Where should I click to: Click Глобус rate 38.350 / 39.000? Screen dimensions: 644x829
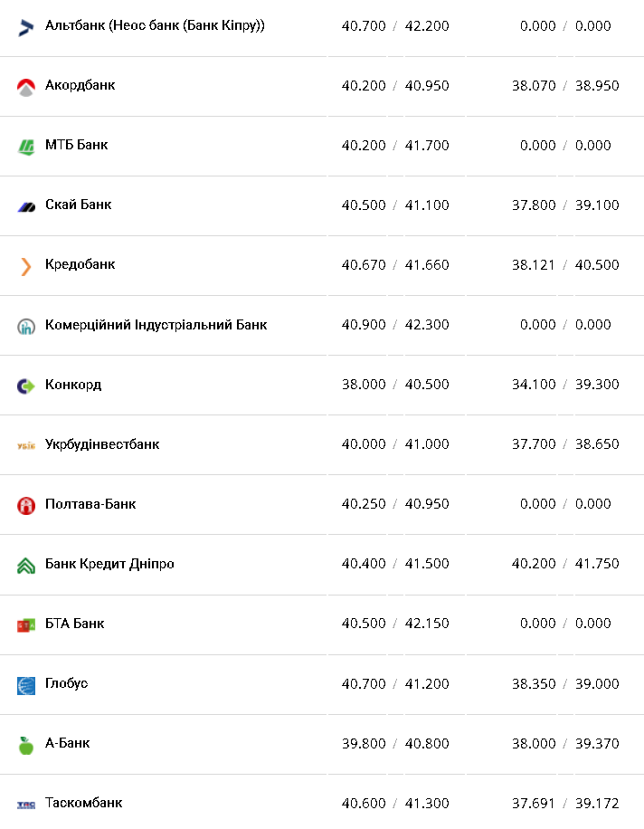click(x=564, y=683)
